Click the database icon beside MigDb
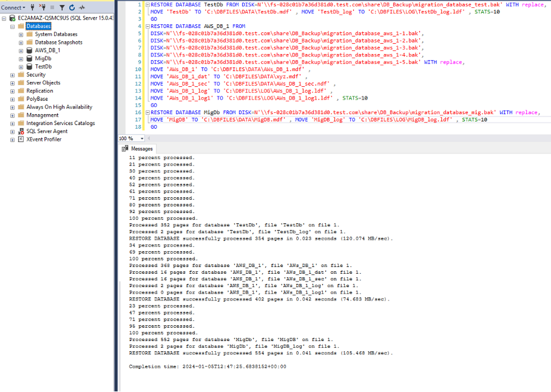551x392 pixels. [x=29, y=58]
